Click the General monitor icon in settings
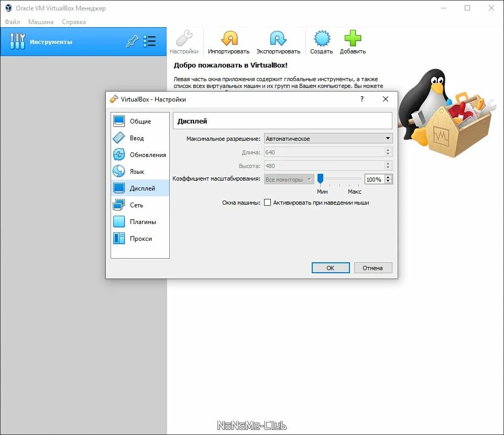The height and width of the screenshot is (435, 504). click(x=119, y=121)
